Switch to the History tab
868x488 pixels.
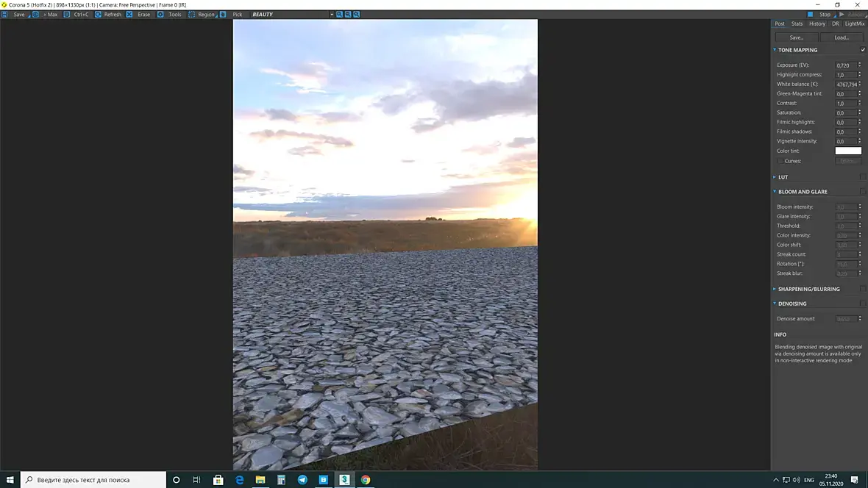click(x=817, y=24)
